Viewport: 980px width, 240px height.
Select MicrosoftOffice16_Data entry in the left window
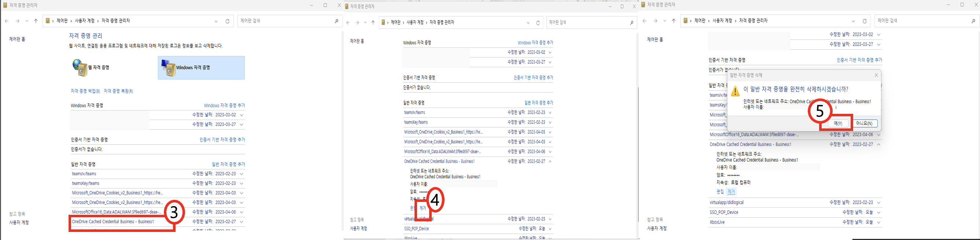click(x=117, y=212)
